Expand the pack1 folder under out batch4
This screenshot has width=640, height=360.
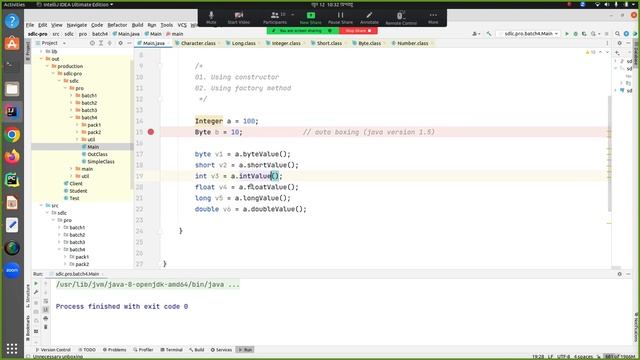point(77,125)
